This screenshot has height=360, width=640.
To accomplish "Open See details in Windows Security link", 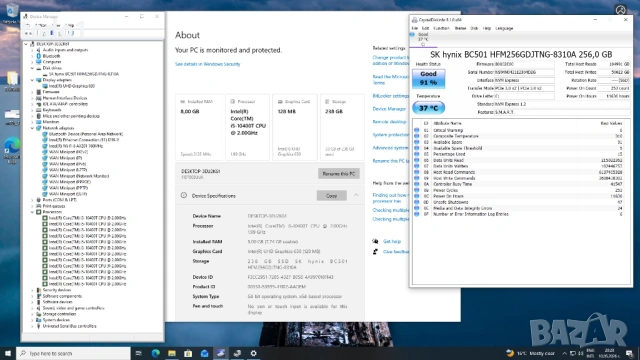I will pyautogui.click(x=207, y=64).
